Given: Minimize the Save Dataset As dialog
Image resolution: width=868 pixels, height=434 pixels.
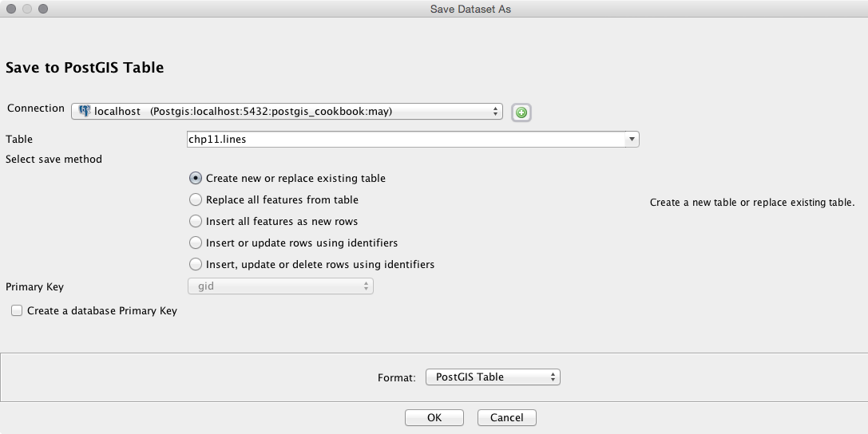Looking at the screenshot, I should coord(27,9).
